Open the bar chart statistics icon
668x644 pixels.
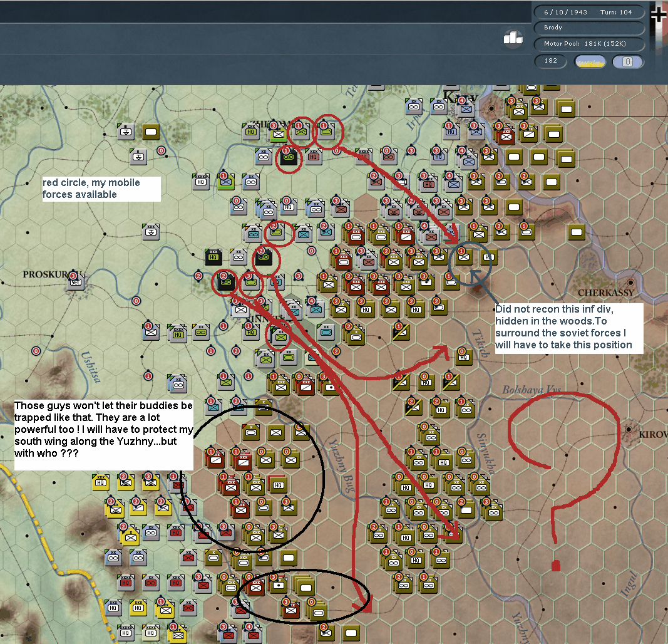(x=513, y=38)
